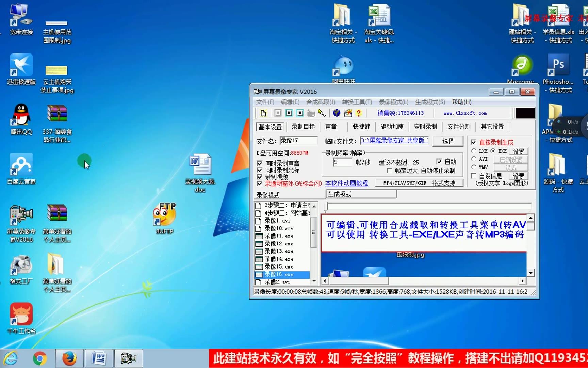The width and height of the screenshot is (588, 368).
Task: Open Internet Explorer from the taskbar
Action: pyautogui.click(x=11, y=358)
